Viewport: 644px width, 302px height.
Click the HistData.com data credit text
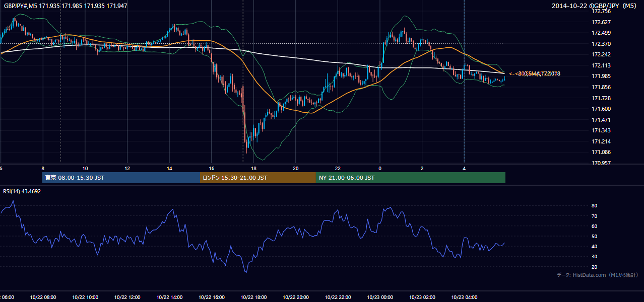597,275
